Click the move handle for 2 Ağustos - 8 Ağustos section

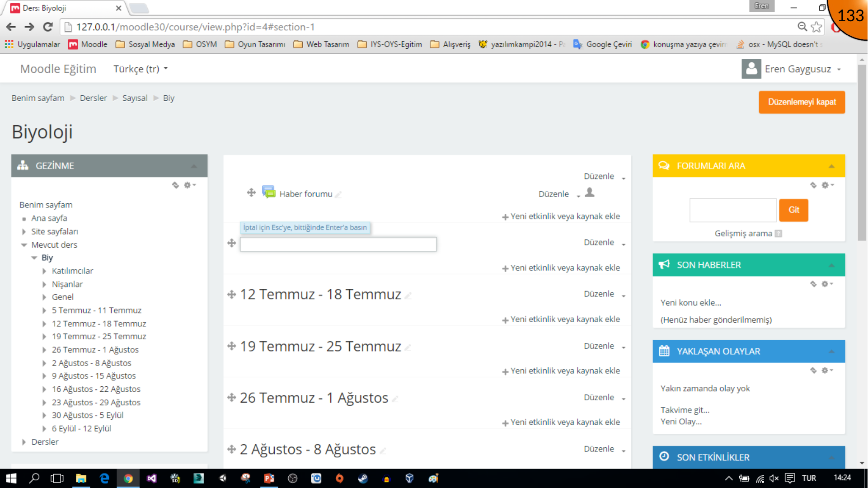(232, 449)
